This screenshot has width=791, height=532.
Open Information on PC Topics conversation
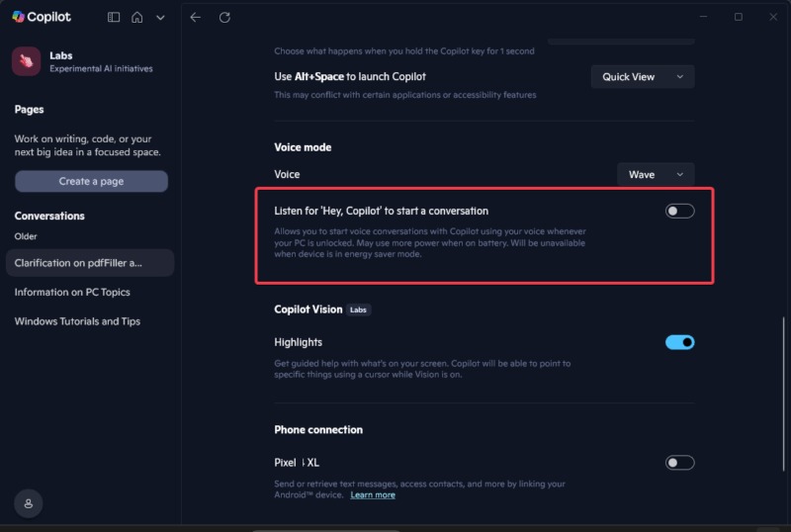[x=72, y=293]
